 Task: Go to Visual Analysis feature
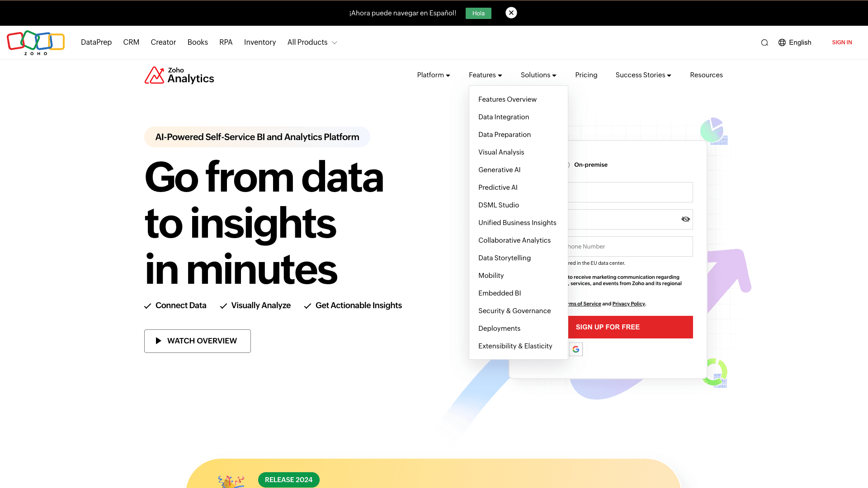(501, 152)
